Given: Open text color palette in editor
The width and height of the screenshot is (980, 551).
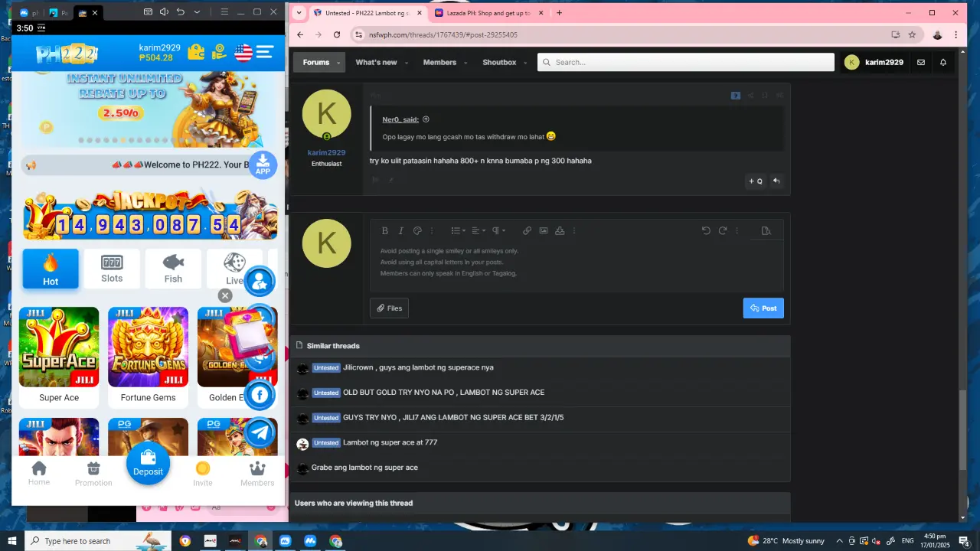Looking at the screenshot, I should [x=417, y=230].
